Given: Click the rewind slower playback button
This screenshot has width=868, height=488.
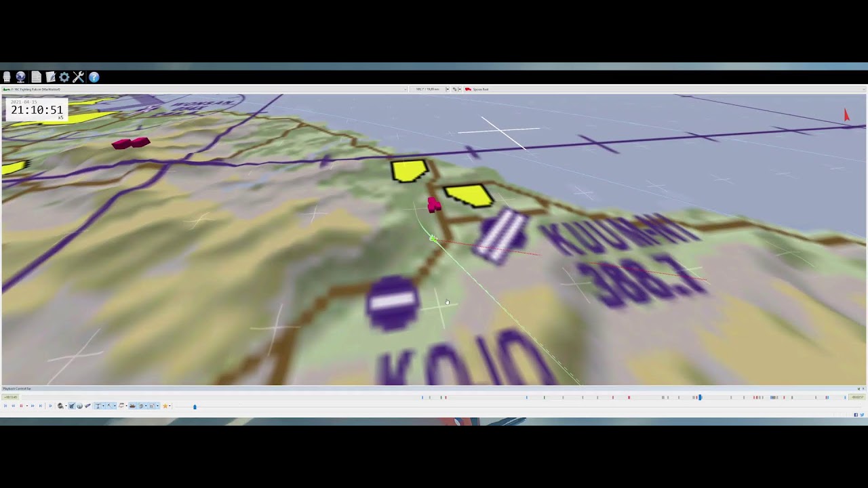Looking at the screenshot, I should click(x=14, y=406).
